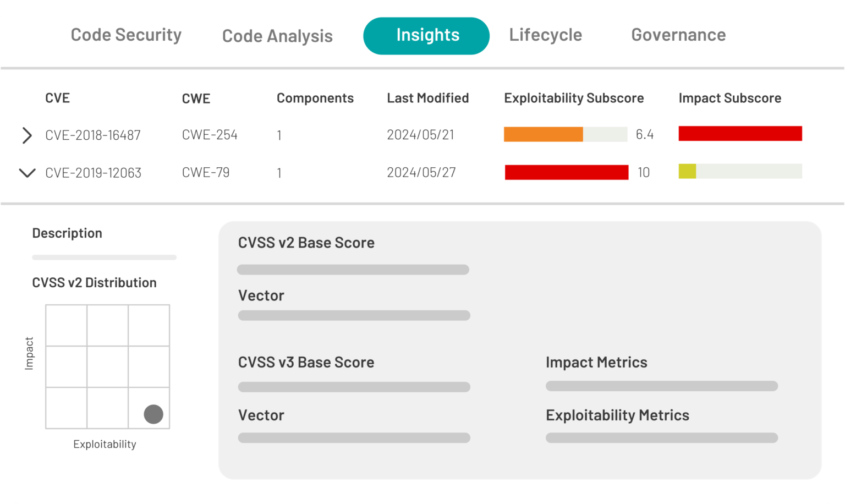Screen dimensions: 845x504
Task: Open the Governance tab
Action: [x=678, y=35]
